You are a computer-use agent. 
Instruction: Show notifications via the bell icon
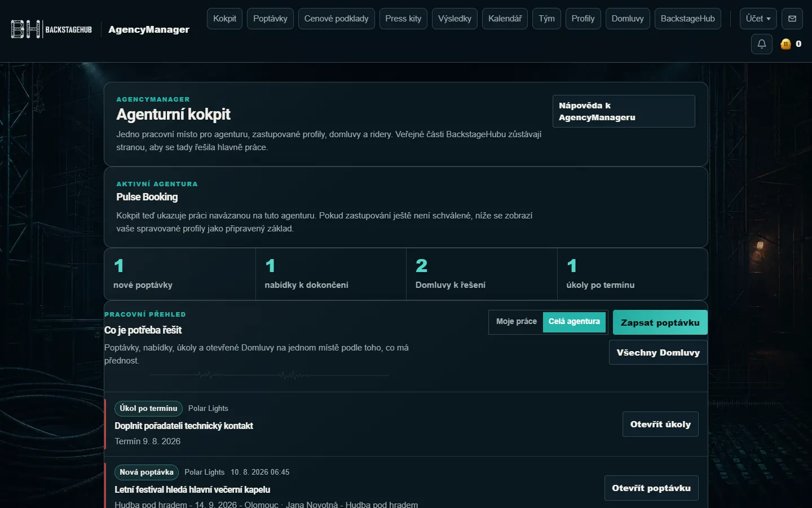tap(762, 44)
